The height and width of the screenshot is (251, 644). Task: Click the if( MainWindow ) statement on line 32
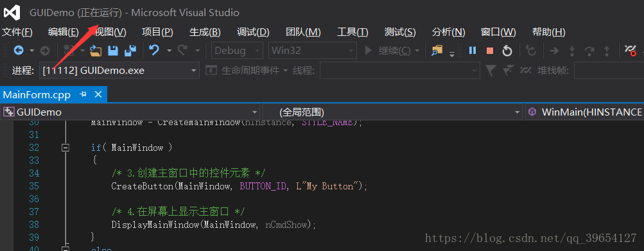click(132, 148)
